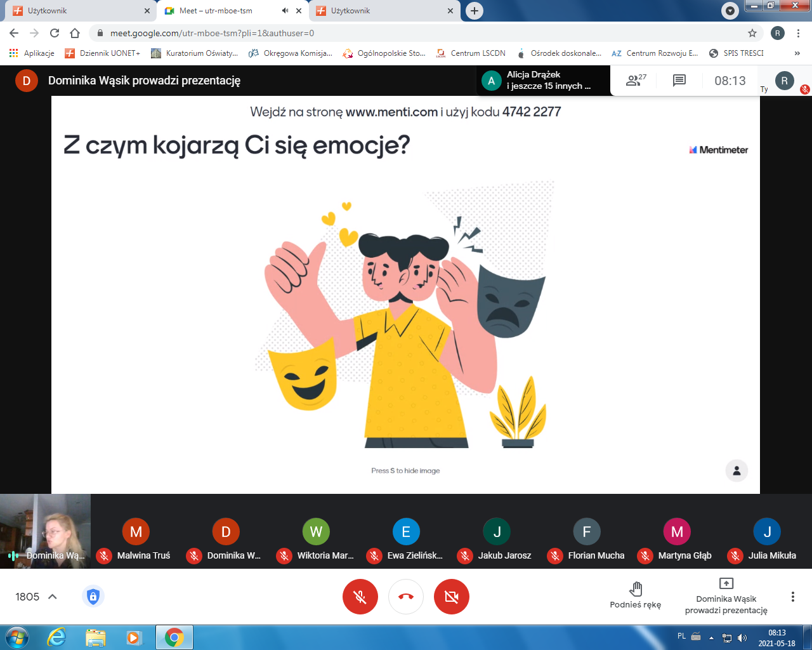Click the address bar URL field

(x=419, y=33)
